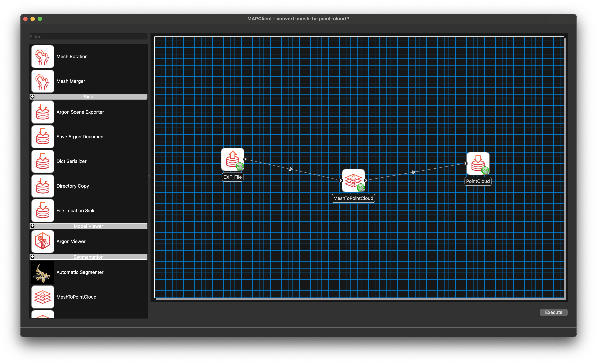Screen dimensions: 597x364
Task: Click the Sink category title text
Action: point(88,97)
